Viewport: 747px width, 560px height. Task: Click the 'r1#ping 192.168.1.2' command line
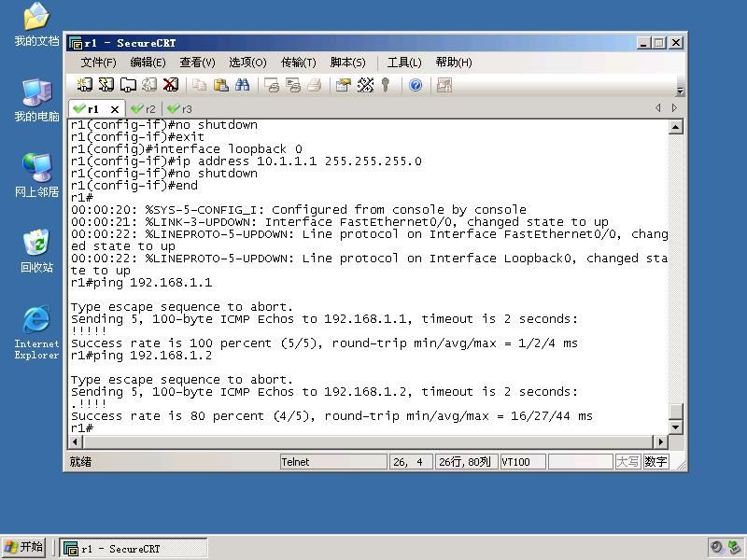pyautogui.click(x=141, y=356)
